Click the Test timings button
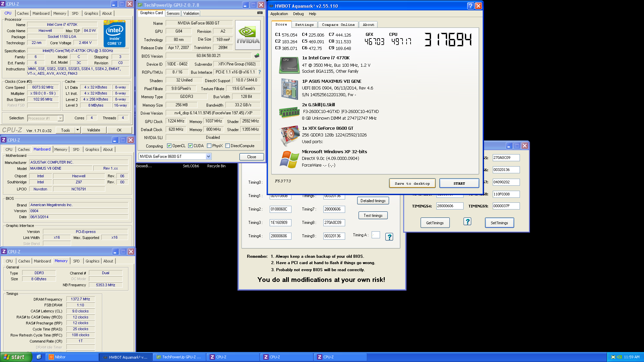 tap(373, 216)
